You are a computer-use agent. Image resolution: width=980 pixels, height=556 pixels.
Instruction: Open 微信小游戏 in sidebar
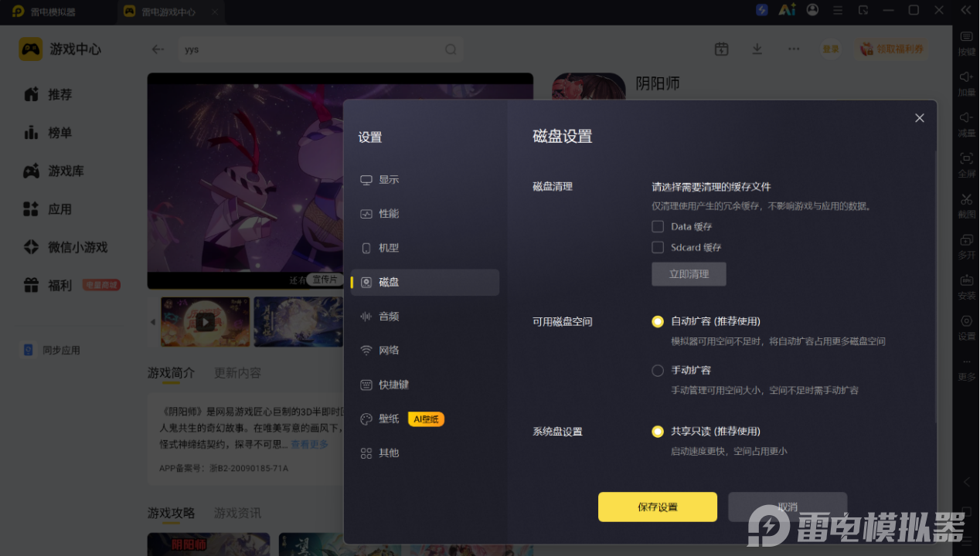[66, 247]
